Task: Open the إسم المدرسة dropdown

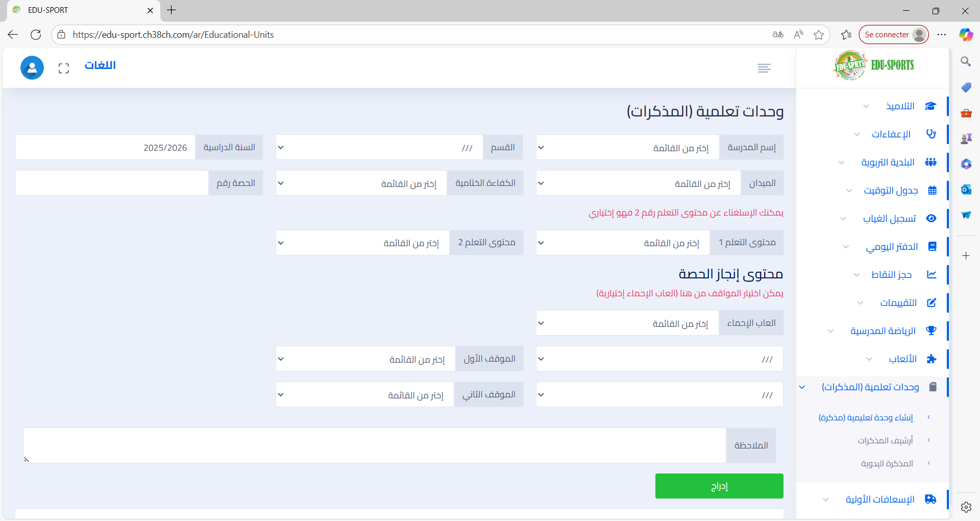Action: click(x=627, y=148)
